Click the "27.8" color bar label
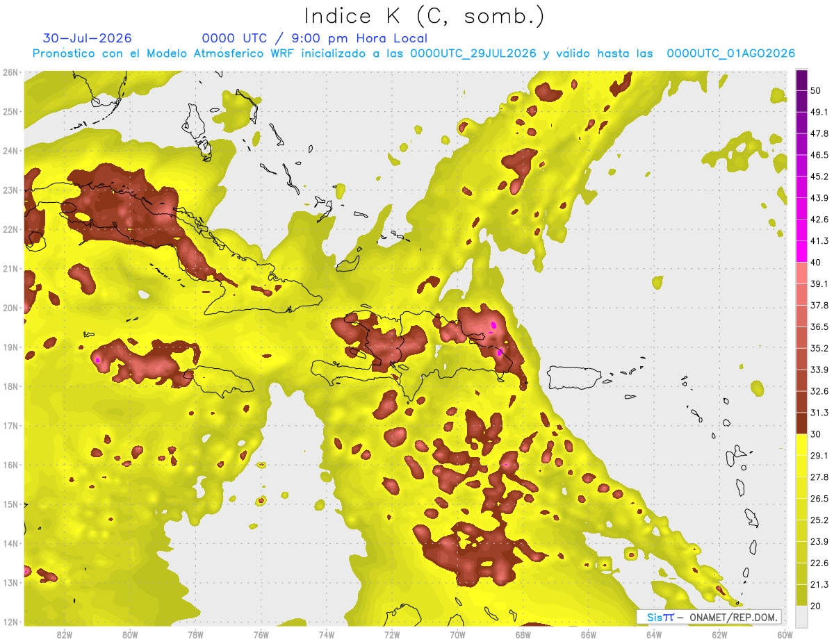The height and width of the screenshot is (644, 834). (x=819, y=477)
